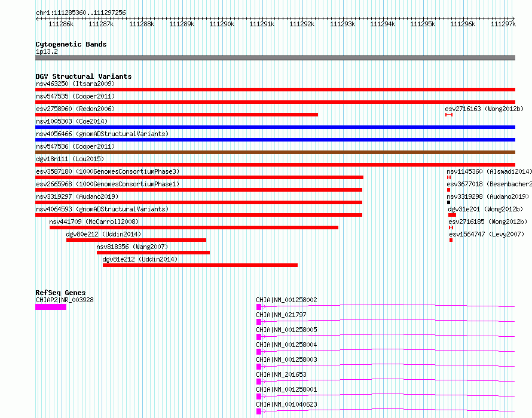Click the RefSeq Genes track title
This screenshot has height=418, width=532.
(x=61, y=293)
